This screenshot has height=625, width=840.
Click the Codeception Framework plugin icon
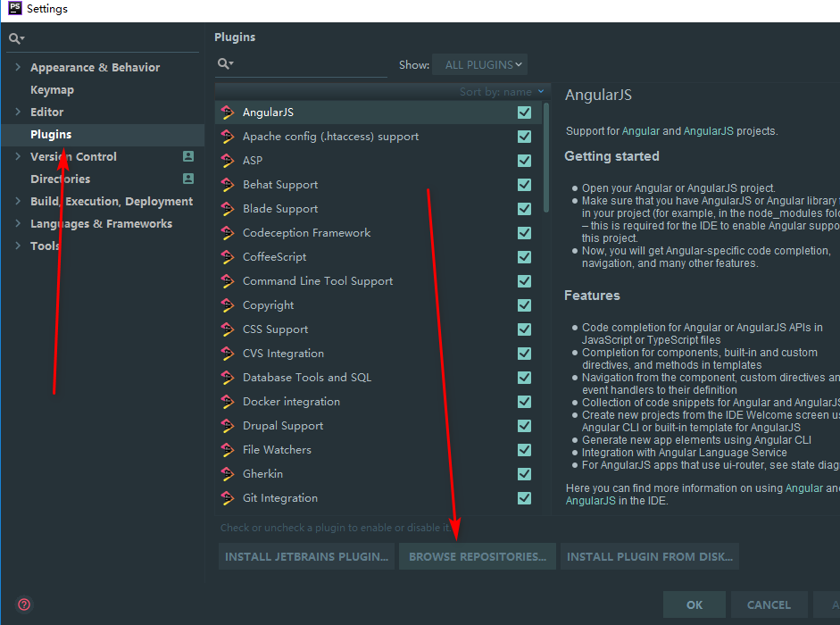(228, 233)
